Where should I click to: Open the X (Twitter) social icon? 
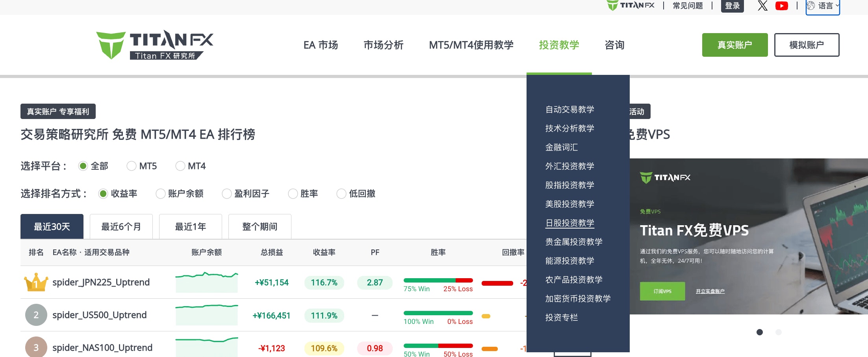point(762,6)
